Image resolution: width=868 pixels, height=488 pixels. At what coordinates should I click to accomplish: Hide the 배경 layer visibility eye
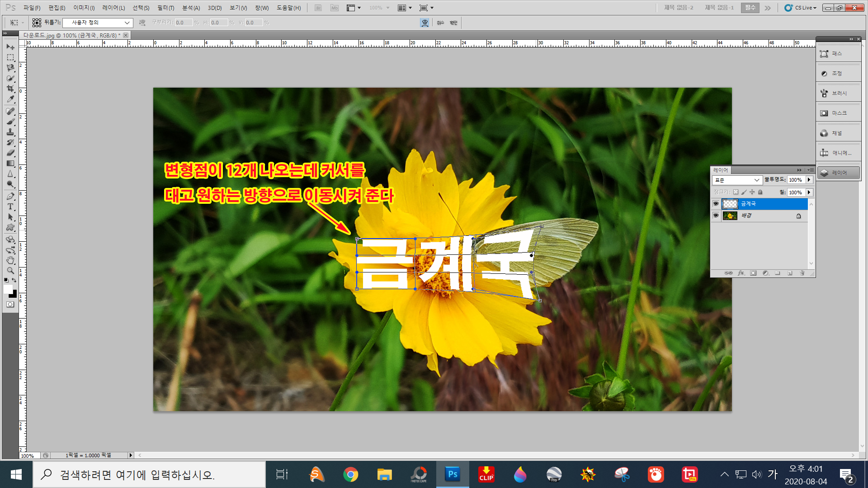click(716, 216)
